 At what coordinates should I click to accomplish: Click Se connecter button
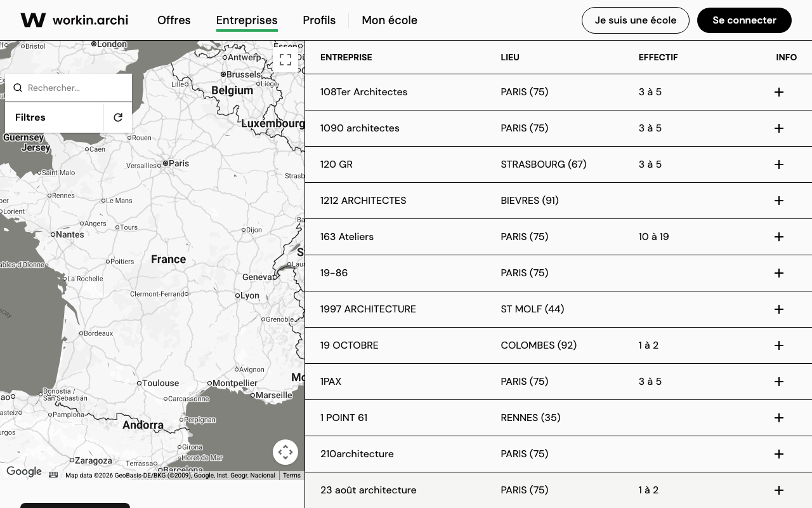[744, 20]
